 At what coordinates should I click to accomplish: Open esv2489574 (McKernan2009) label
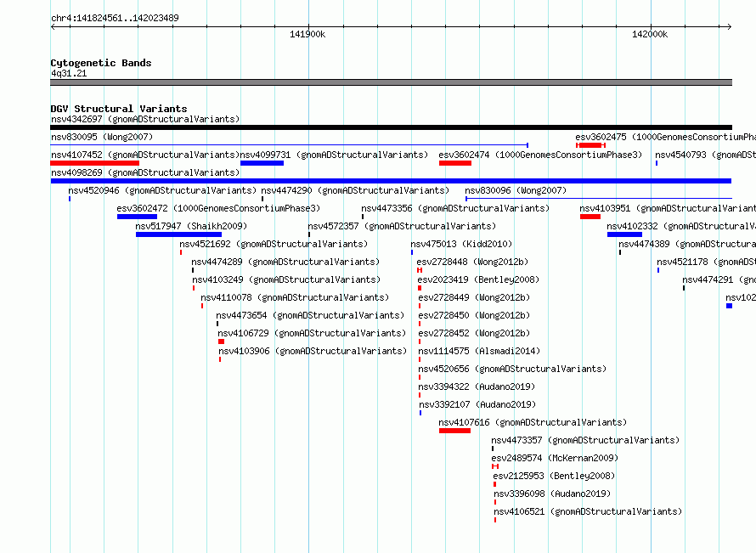click(x=555, y=458)
